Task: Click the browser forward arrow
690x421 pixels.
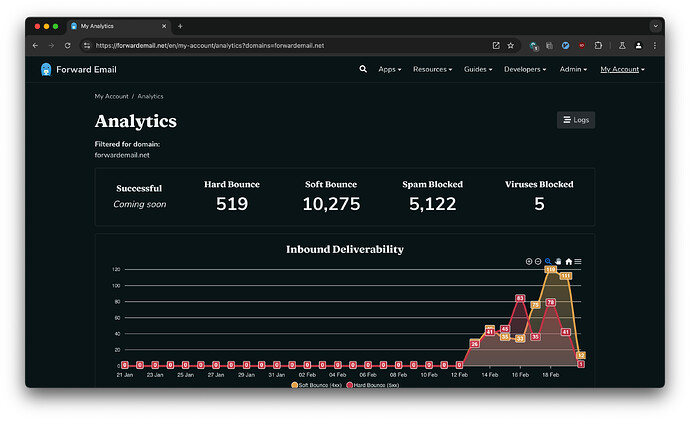Action: point(51,45)
